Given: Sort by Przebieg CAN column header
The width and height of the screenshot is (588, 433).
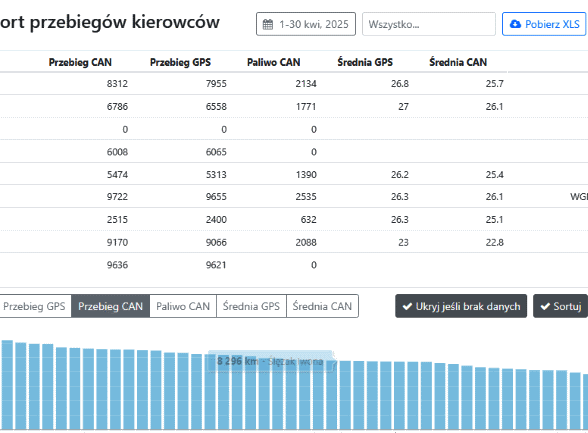Looking at the screenshot, I should click(80, 62).
